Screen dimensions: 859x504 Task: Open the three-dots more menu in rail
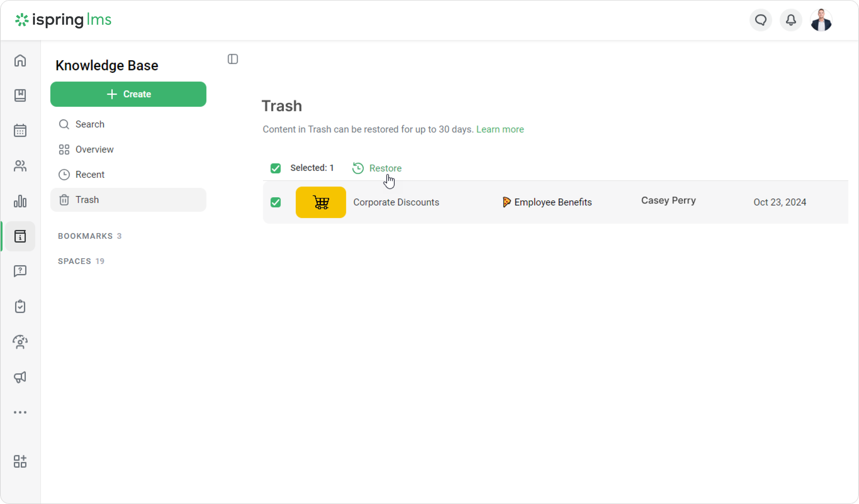[x=20, y=412]
